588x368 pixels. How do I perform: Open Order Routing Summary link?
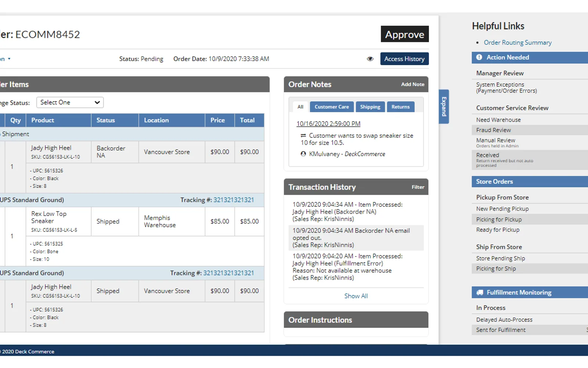click(517, 43)
